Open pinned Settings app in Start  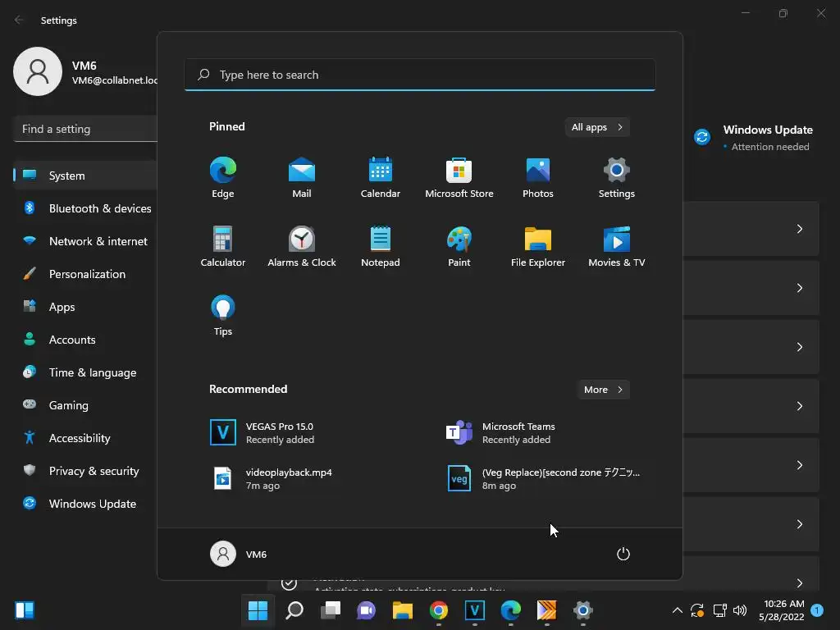coord(617,178)
